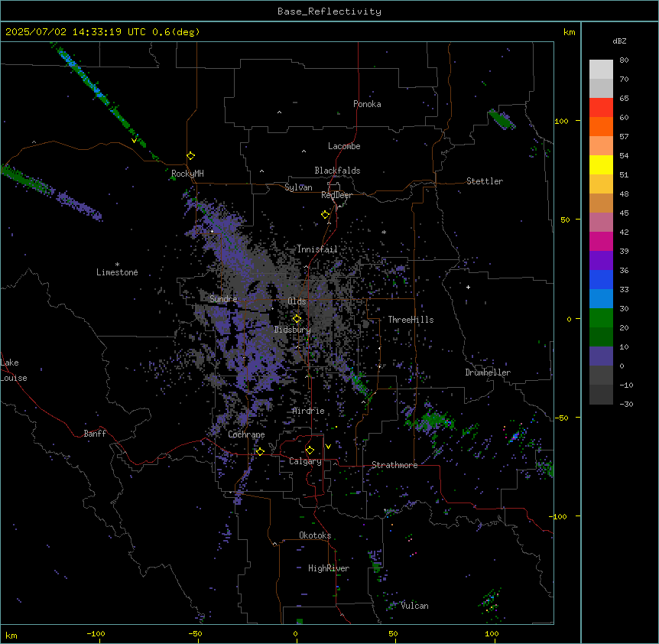Click the 50 tick label on right axis
Image resolution: width=659 pixels, height=644 pixels.
[565, 220]
